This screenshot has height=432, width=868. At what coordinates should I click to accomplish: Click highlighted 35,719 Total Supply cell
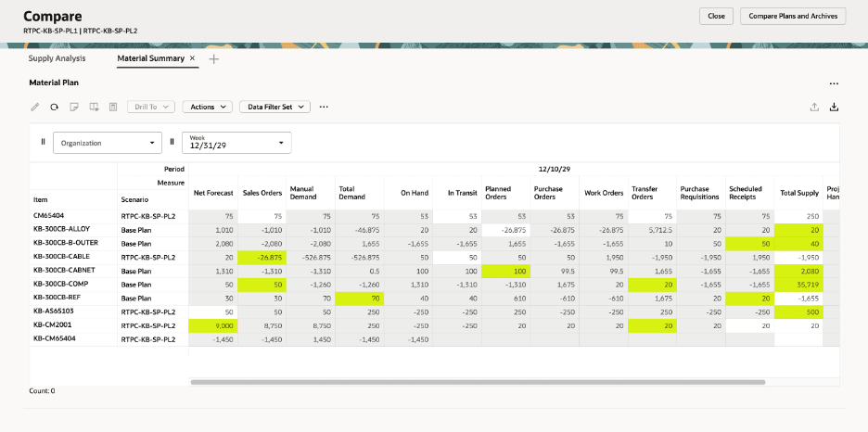(x=798, y=285)
